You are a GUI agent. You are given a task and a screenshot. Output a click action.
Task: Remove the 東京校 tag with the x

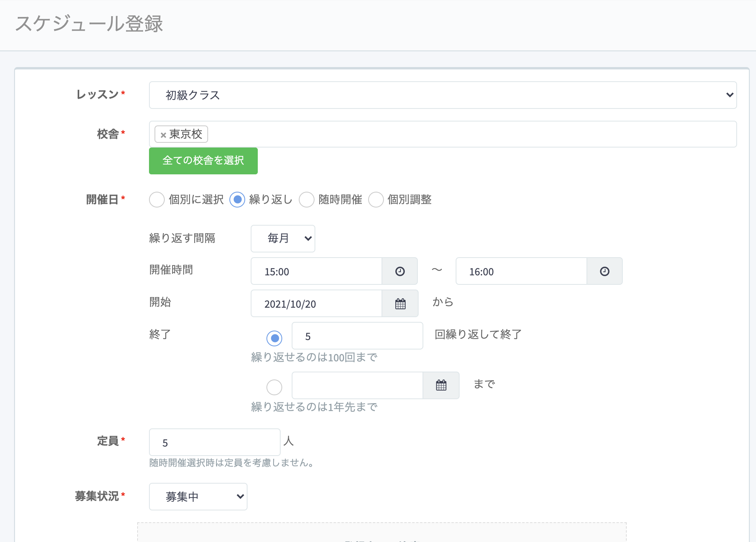click(x=163, y=135)
